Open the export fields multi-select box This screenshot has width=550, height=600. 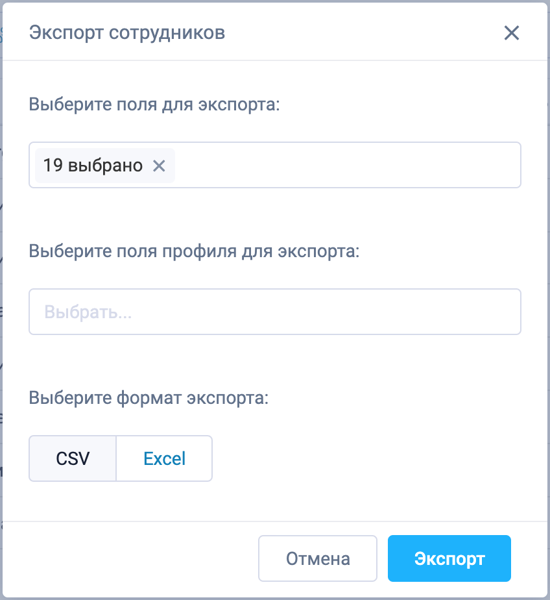[x=275, y=165]
